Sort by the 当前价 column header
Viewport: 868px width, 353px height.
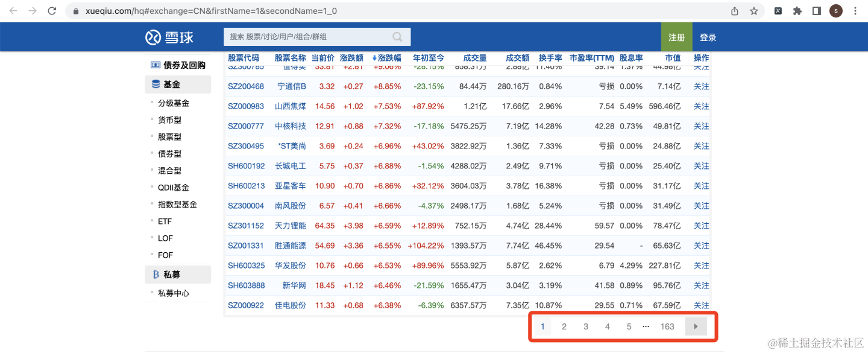322,58
